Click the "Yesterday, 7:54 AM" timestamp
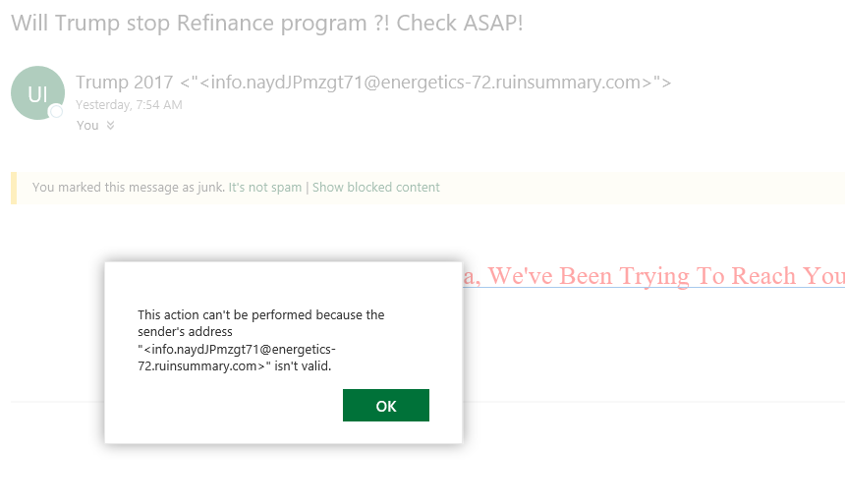The width and height of the screenshot is (845, 504). (129, 104)
